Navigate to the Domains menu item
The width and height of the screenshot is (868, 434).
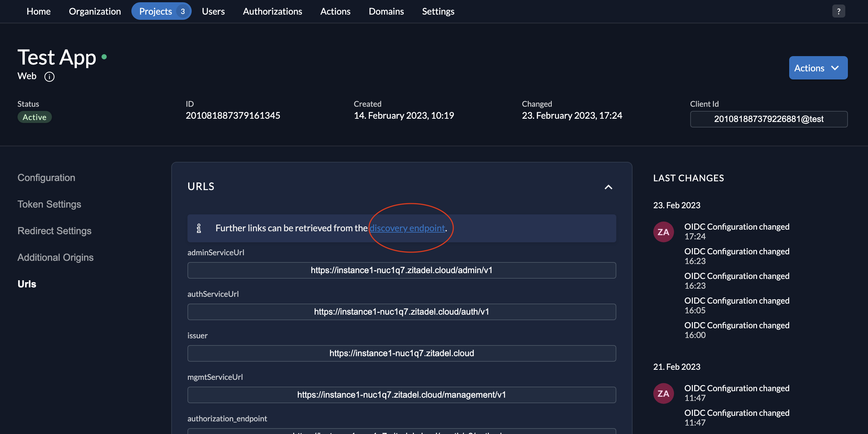386,11
